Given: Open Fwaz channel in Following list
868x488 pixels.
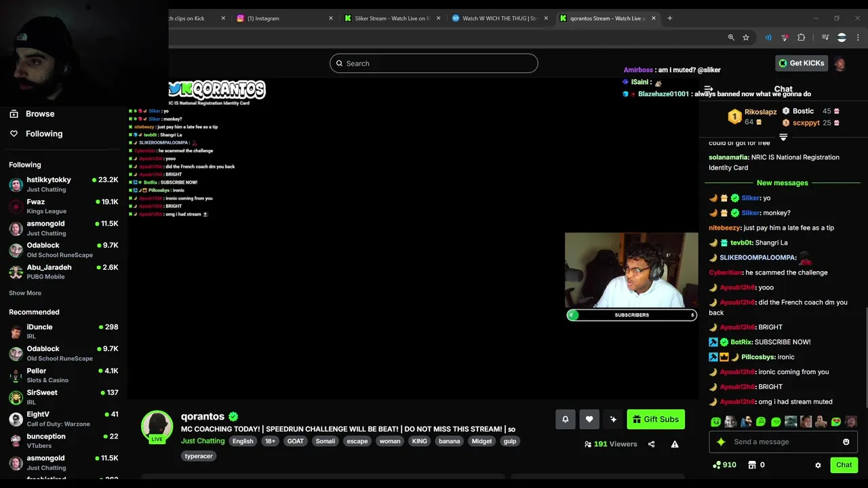Looking at the screenshot, I should tap(64, 206).
